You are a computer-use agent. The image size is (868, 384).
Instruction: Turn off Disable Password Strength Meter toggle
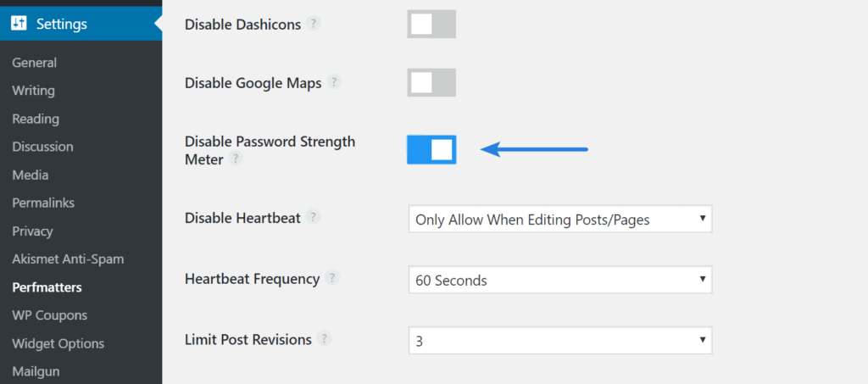click(x=431, y=150)
